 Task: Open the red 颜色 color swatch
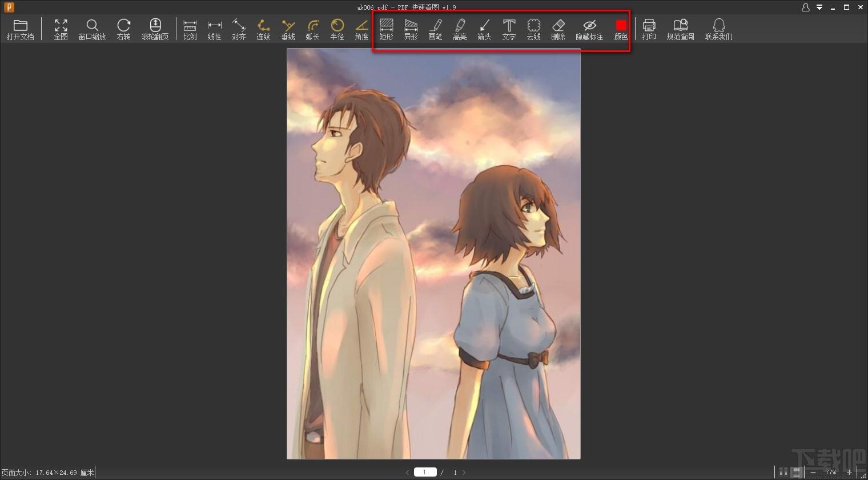point(621,26)
